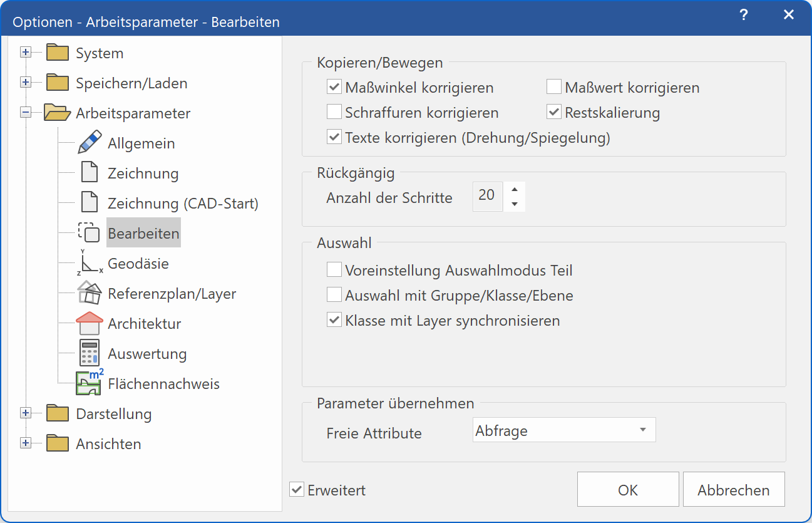Click the System tree label

(x=100, y=53)
